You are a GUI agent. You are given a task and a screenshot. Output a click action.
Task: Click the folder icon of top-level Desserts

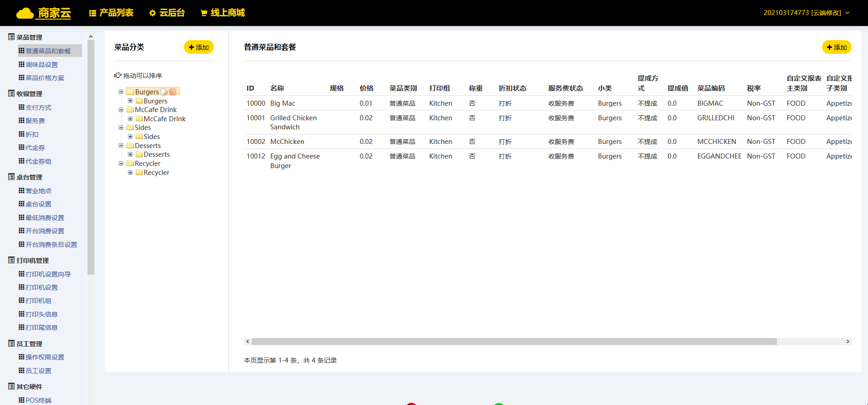(x=130, y=146)
